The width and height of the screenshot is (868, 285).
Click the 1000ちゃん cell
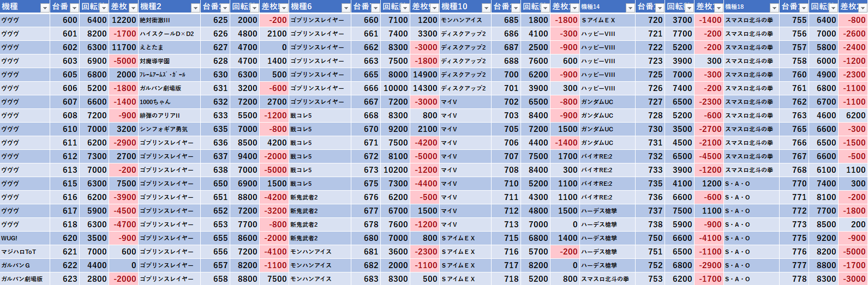[170, 102]
